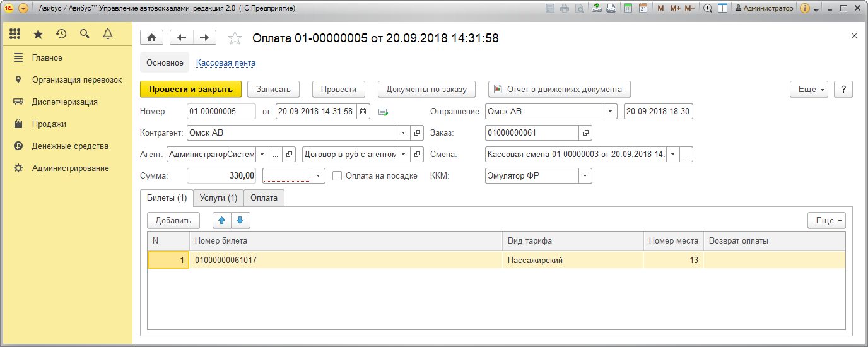
Task: Open the Оплата tab
Action: click(264, 198)
